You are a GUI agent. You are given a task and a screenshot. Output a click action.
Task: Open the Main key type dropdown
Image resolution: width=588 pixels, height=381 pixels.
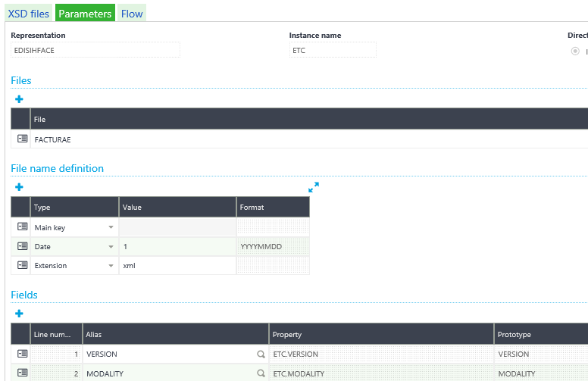[x=111, y=227]
